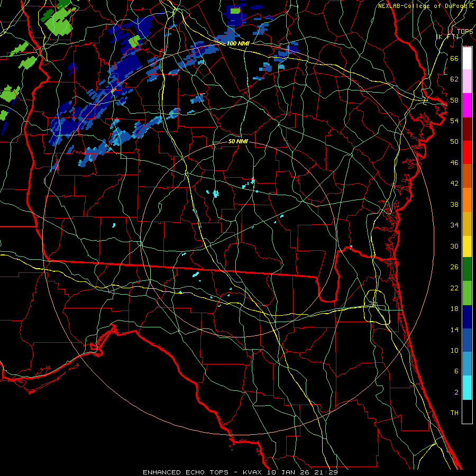The image size is (476, 476).
Task: Click the '10 JAN 26' date text
Action: coord(289,472)
